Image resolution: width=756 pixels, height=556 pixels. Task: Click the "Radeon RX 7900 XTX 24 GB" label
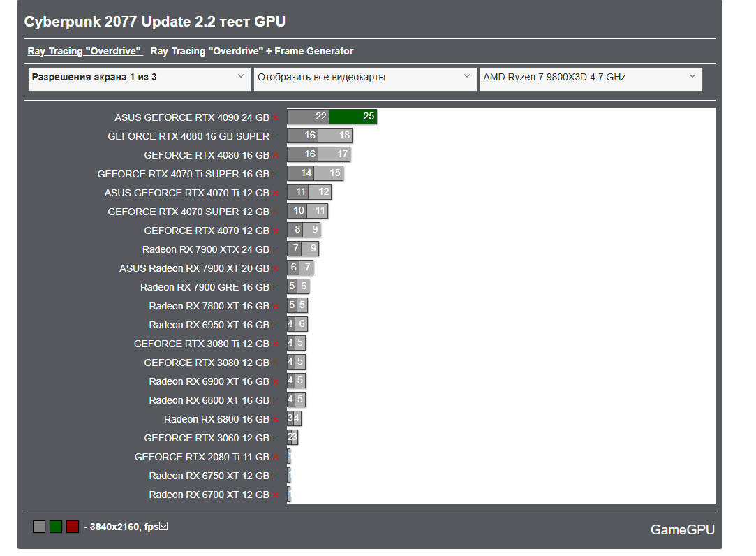coord(206,249)
